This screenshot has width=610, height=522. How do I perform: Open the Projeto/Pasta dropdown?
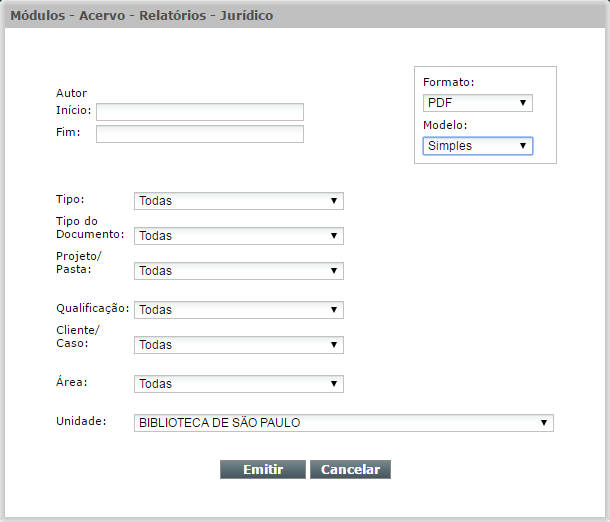pyautogui.click(x=239, y=271)
